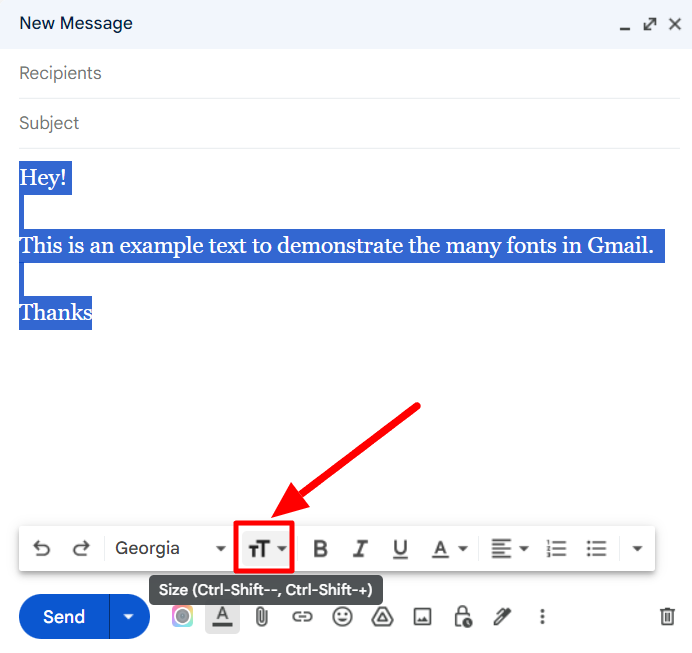Insert a bulleted list

[596, 549]
